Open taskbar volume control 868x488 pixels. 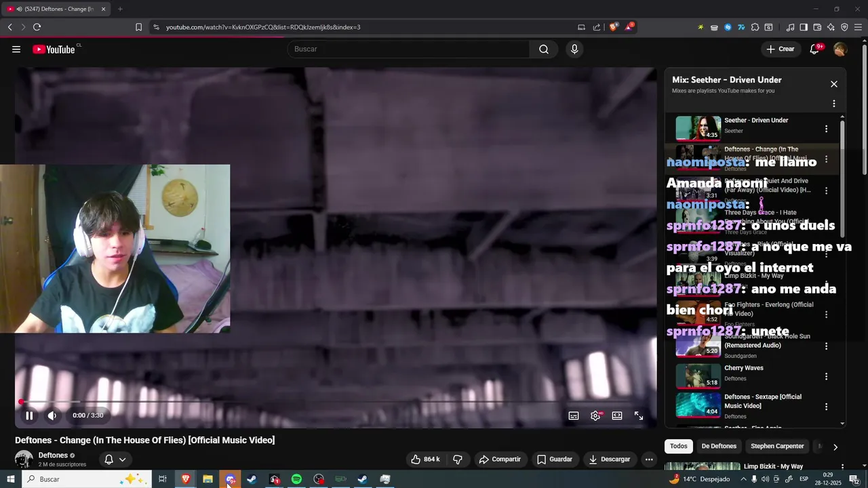[x=765, y=479]
